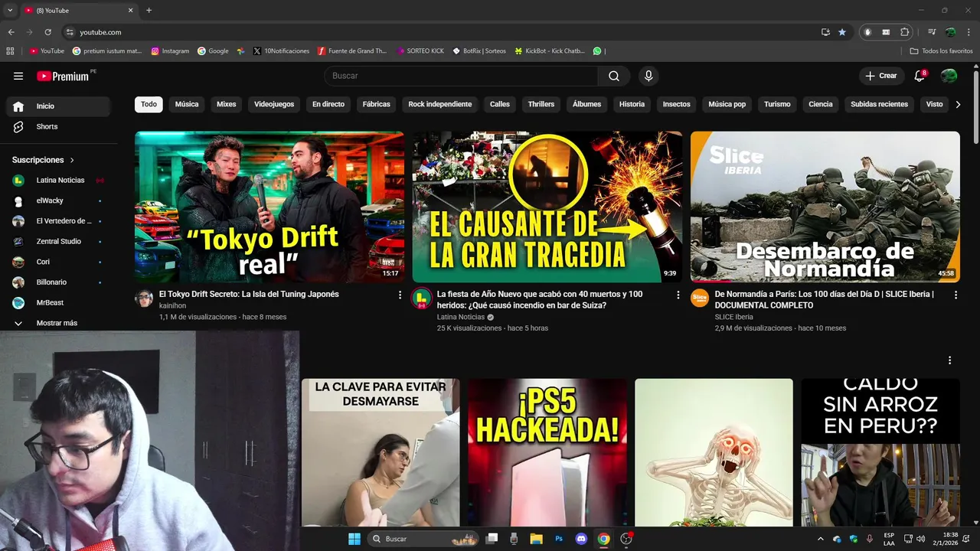Screen dimensions: 980x551
Task: Click the Windows taskbar search box
Action: [x=423, y=539]
